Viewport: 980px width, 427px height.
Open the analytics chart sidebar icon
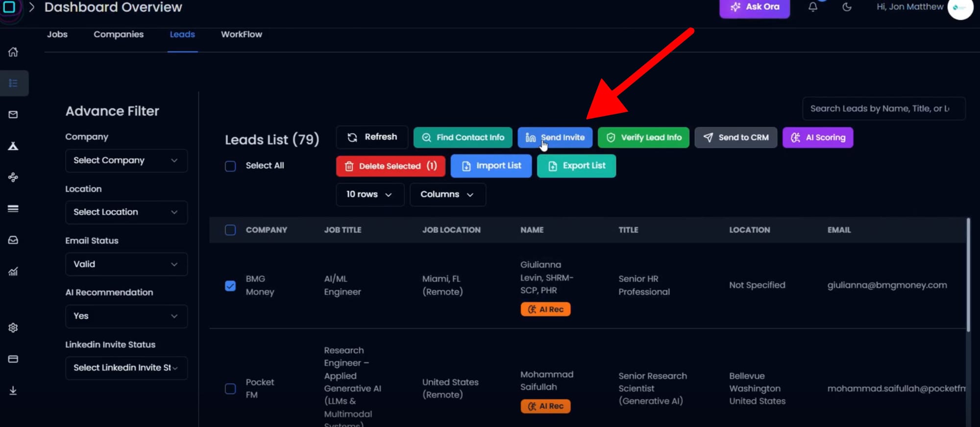click(x=13, y=272)
